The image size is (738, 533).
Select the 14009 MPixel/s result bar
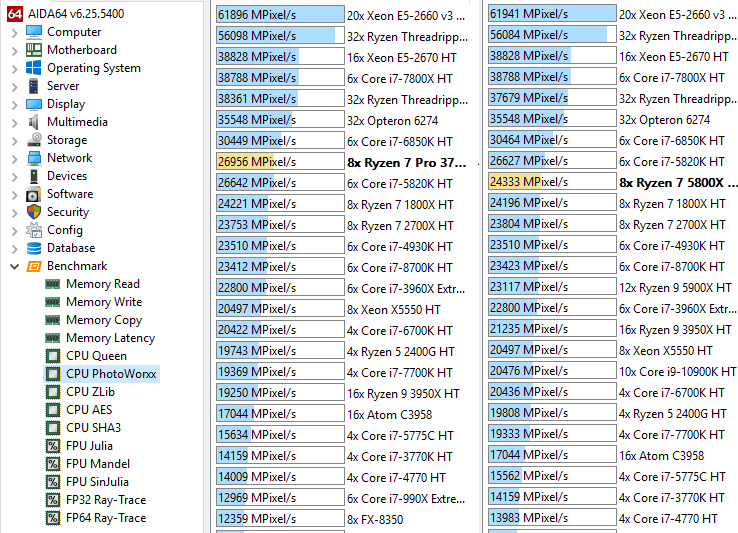click(280, 477)
